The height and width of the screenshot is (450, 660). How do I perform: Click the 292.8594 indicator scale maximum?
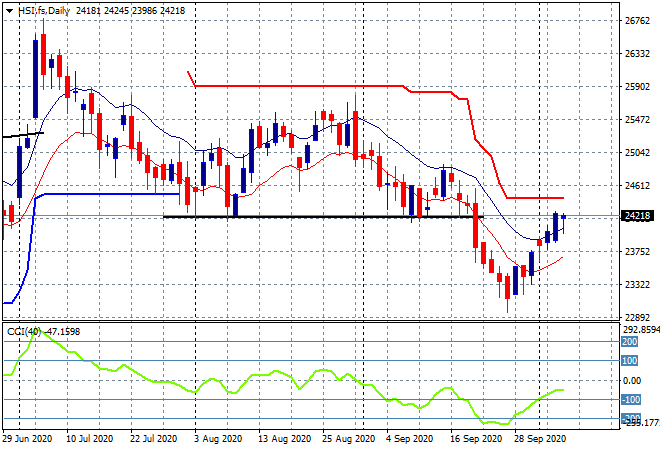641,330
